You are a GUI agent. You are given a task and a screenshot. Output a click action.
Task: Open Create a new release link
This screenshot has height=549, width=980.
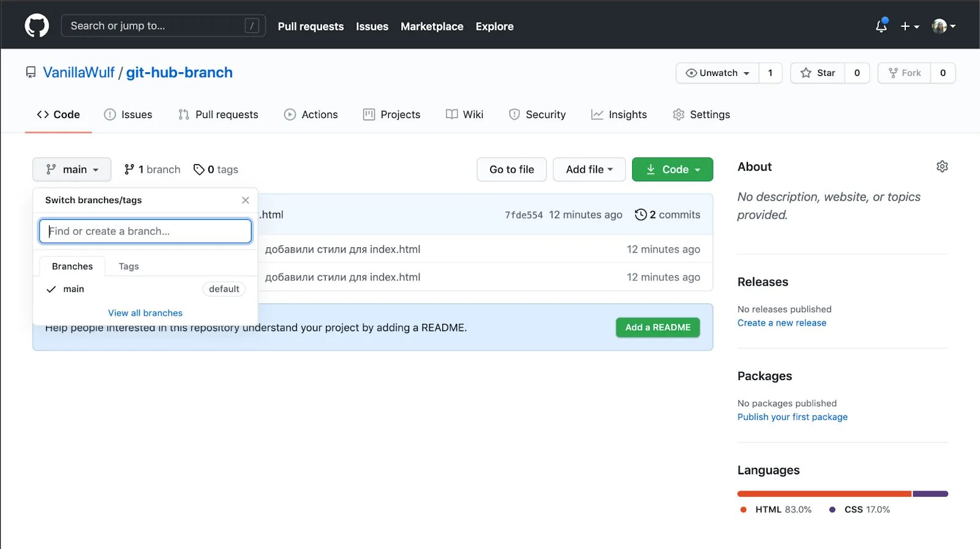(x=782, y=323)
